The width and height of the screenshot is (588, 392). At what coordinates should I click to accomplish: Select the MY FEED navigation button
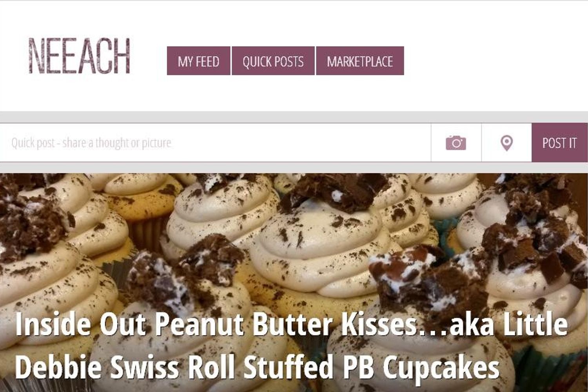click(x=198, y=61)
